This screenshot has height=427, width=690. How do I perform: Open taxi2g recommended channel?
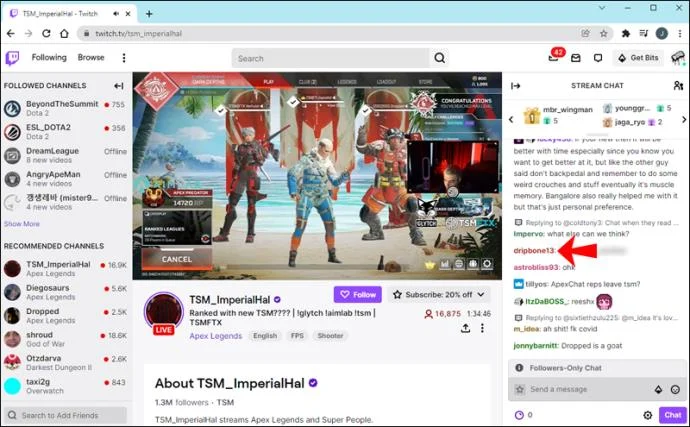(x=65, y=386)
